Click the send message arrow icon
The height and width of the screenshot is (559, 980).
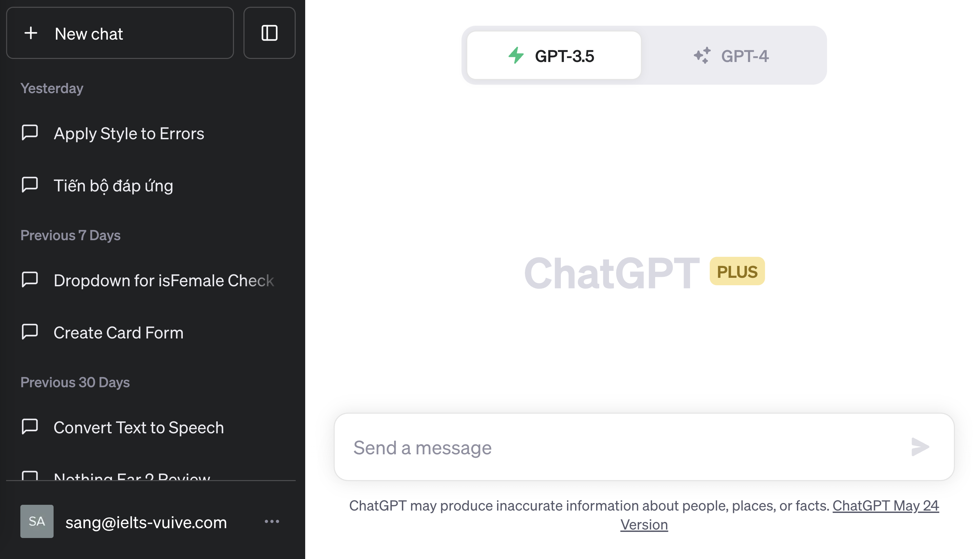point(919,447)
